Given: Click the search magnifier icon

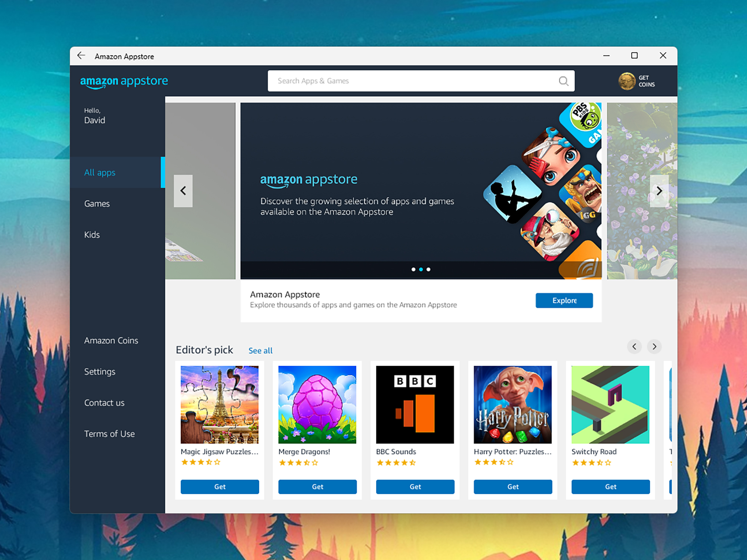Looking at the screenshot, I should (564, 81).
